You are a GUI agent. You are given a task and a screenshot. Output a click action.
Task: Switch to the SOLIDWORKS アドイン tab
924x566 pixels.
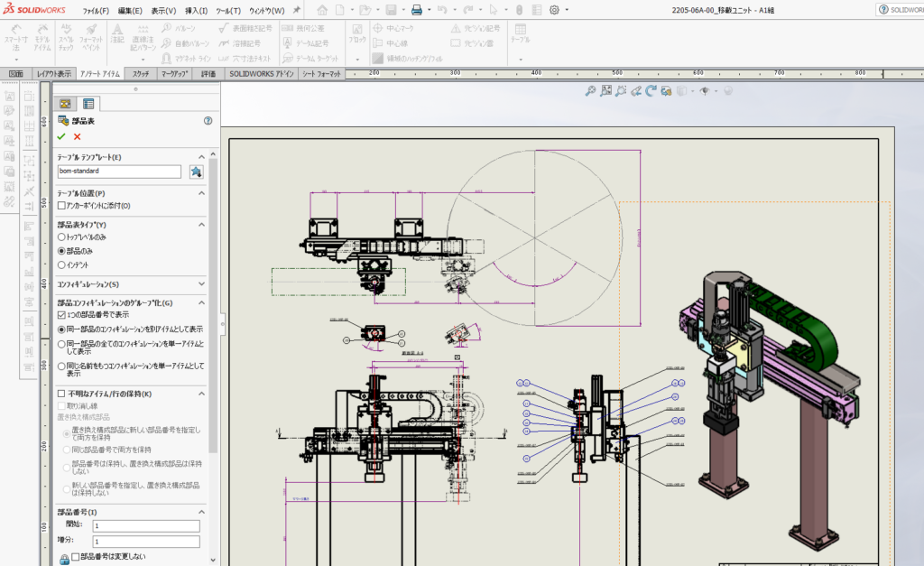[x=261, y=74]
